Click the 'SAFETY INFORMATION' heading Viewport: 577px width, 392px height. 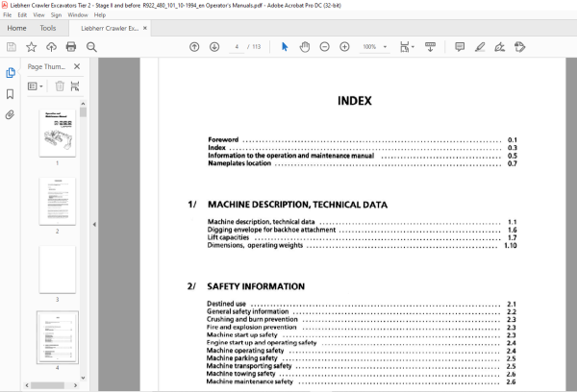(256, 286)
